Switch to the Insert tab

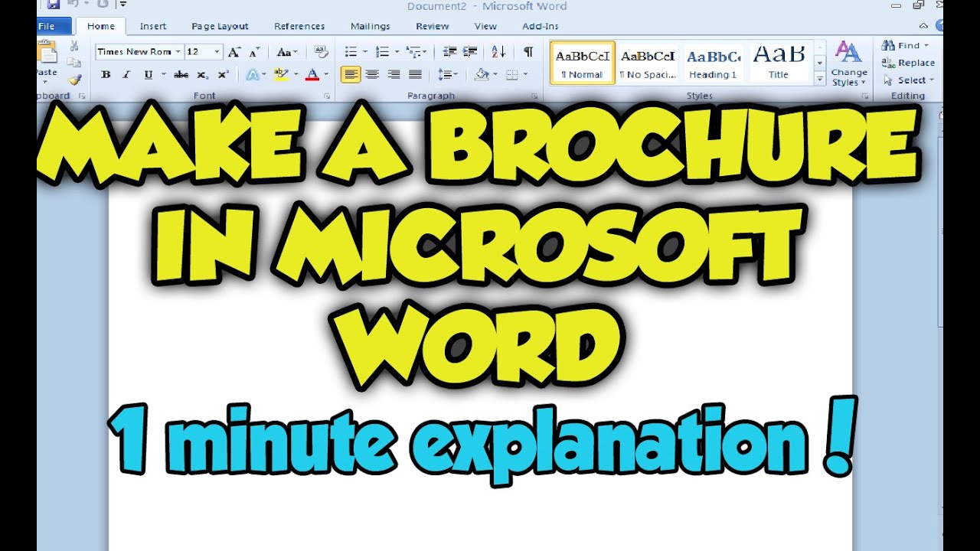click(x=153, y=26)
